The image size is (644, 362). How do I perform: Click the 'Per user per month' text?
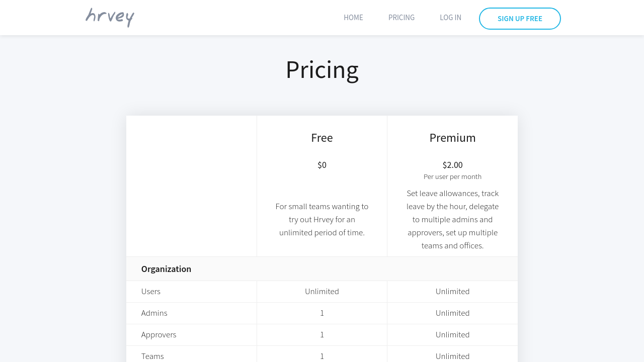tap(452, 176)
